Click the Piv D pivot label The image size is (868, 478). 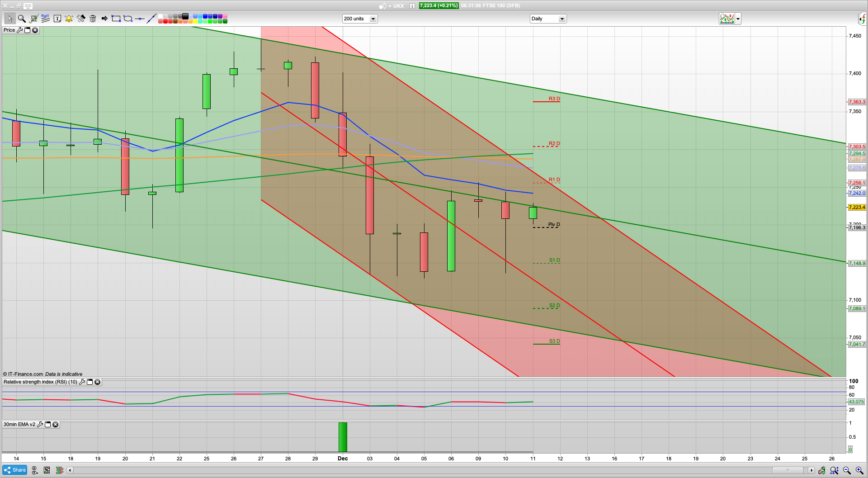(x=554, y=224)
